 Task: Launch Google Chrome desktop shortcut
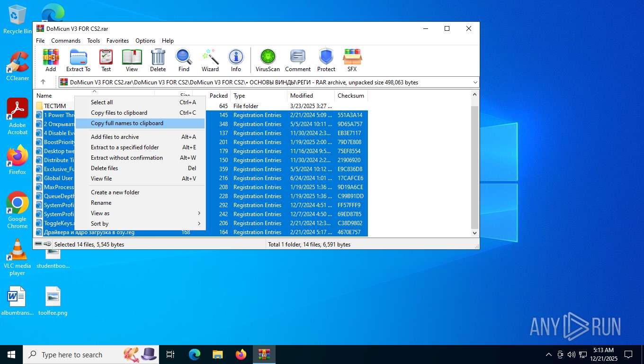pyautogui.click(x=18, y=210)
